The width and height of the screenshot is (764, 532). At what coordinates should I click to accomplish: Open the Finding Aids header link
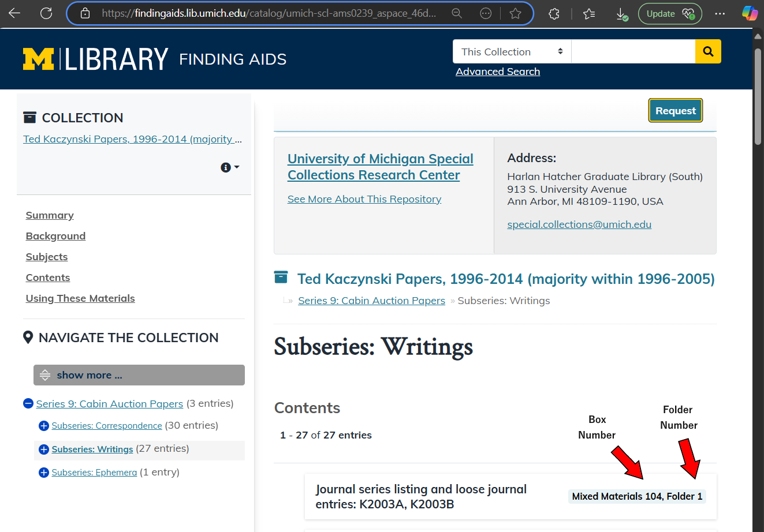[x=233, y=59]
